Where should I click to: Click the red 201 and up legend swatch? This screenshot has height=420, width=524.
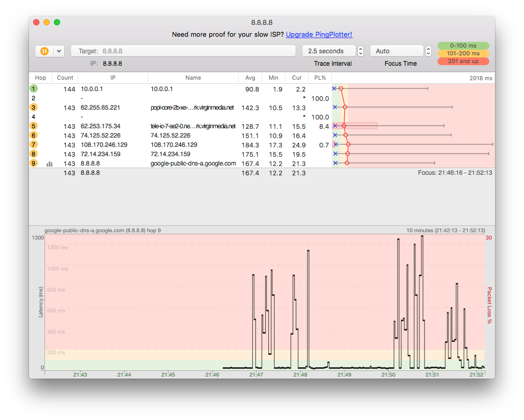click(x=463, y=62)
